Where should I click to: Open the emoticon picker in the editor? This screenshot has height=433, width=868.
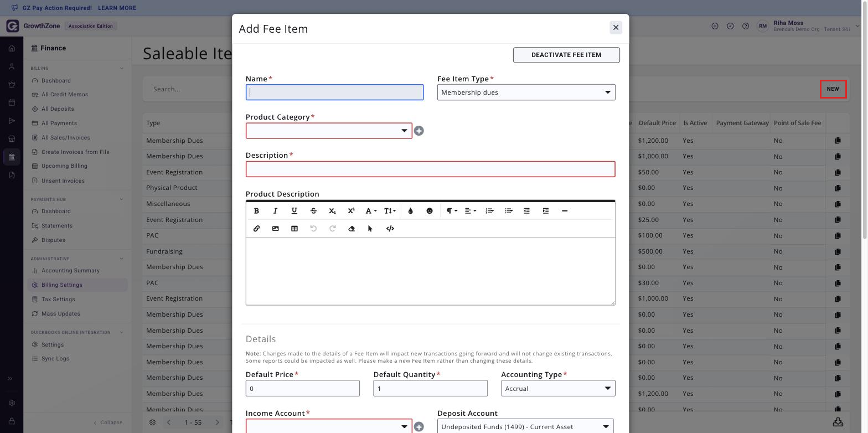click(430, 211)
